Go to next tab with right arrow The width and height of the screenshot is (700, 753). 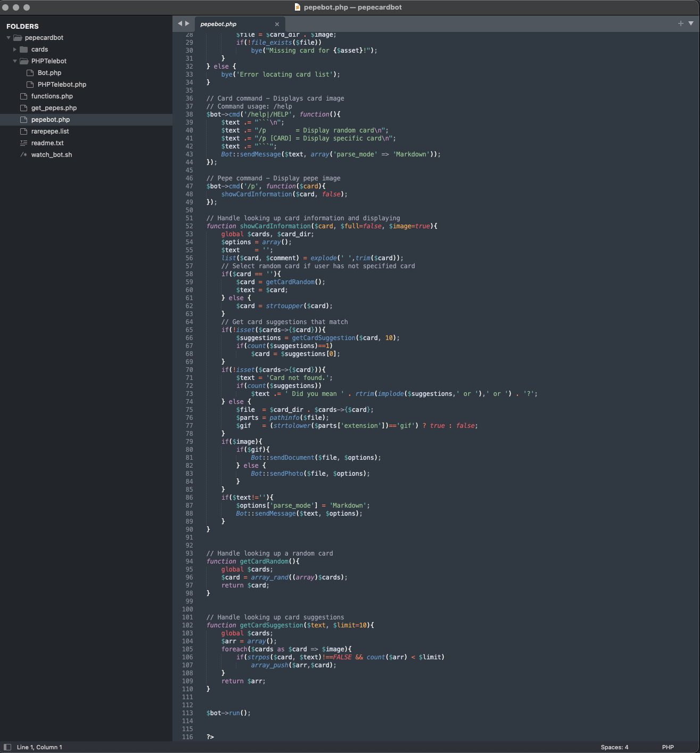(187, 23)
